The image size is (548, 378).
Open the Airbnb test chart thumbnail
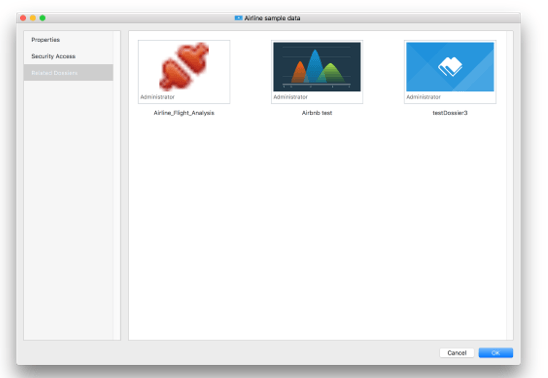(x=317, y=72)
